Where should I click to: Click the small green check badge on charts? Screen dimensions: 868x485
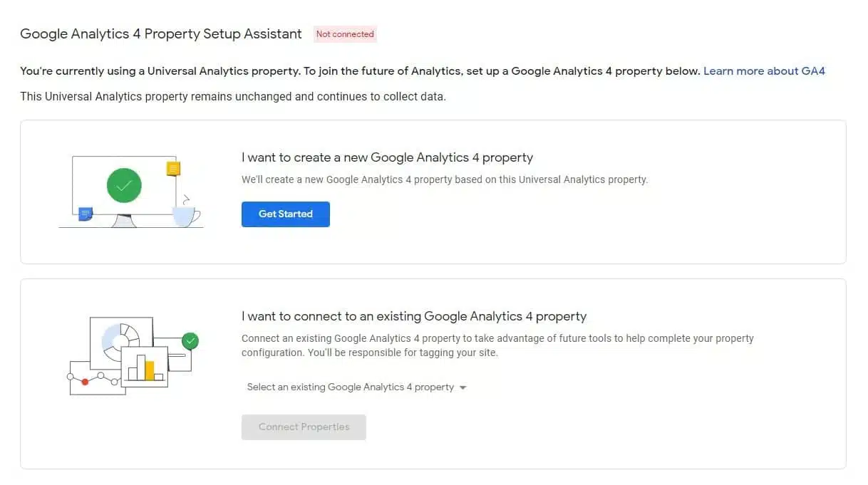point(190,340)
